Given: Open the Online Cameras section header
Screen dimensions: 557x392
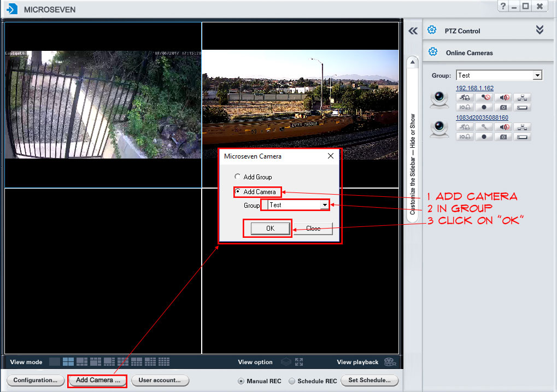Looking at the screenshot, I should point(488,52).
